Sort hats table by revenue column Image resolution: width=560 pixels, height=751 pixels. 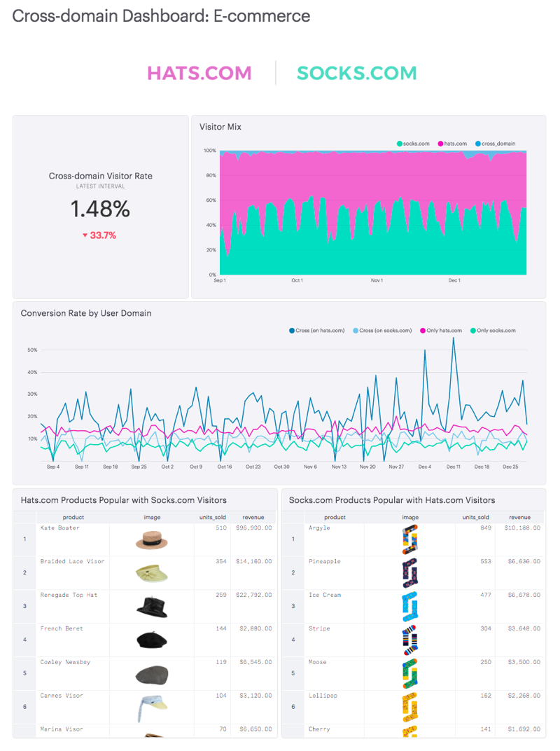click(x=253, y=517)
